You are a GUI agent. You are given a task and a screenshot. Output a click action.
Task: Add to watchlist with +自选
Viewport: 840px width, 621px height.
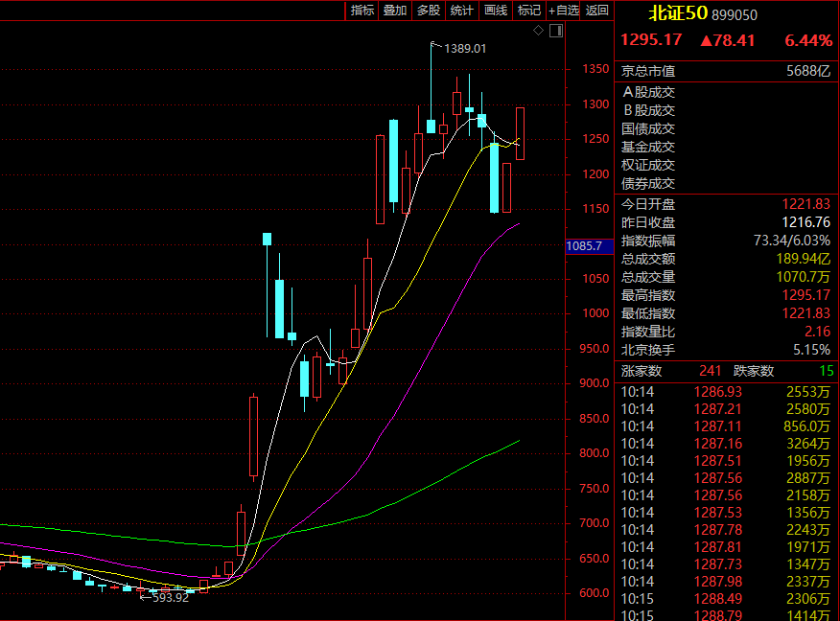click(564, 11)
